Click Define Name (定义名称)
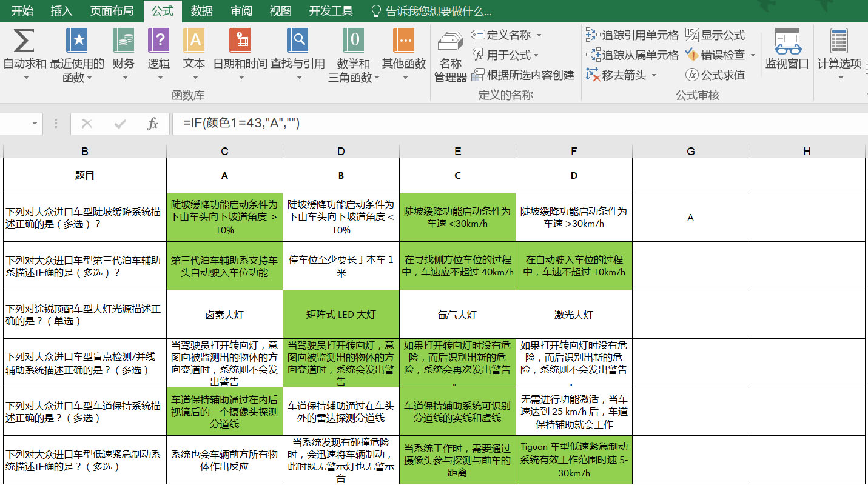The width and height of the screenshot is (868, 488). [x=508, y=35]
